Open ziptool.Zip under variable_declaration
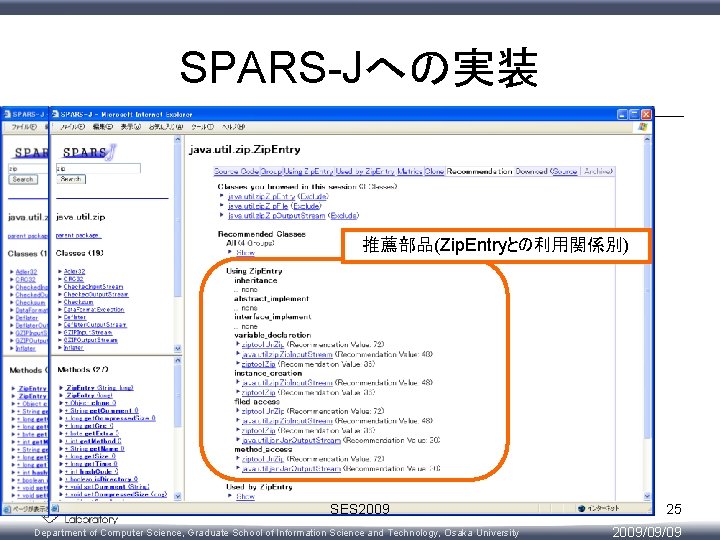 pos(258,364)
